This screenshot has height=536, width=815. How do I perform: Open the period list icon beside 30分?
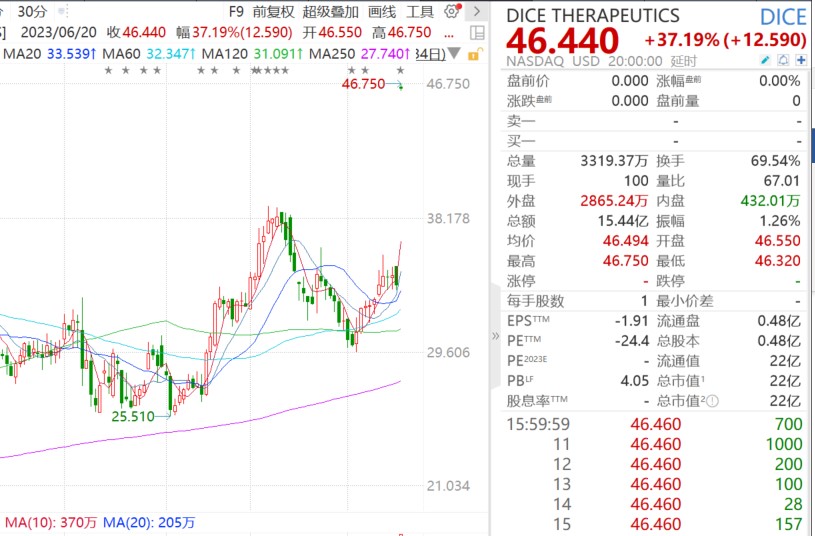[x=63, y=11]
